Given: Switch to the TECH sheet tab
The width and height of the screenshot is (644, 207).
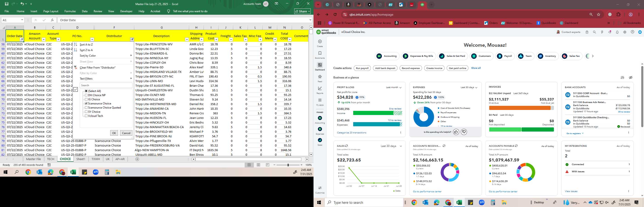Looking at the screenshot, I should click(x=50, y=159).
